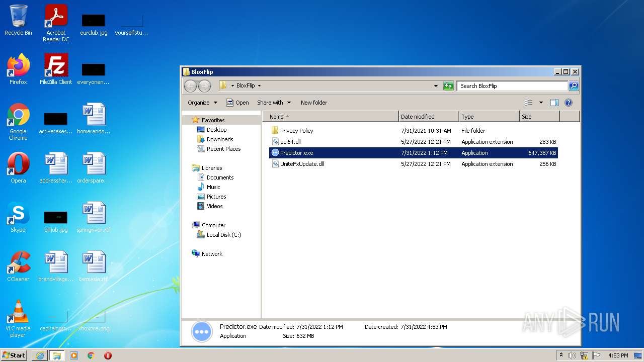Screen dimensions: 644x362
Task: Click the taskbar clock showing 4:53 PM
Action: 618,355
